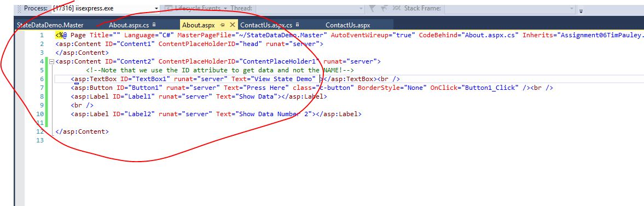Collapse the Content2 code block on line 4

51,62
